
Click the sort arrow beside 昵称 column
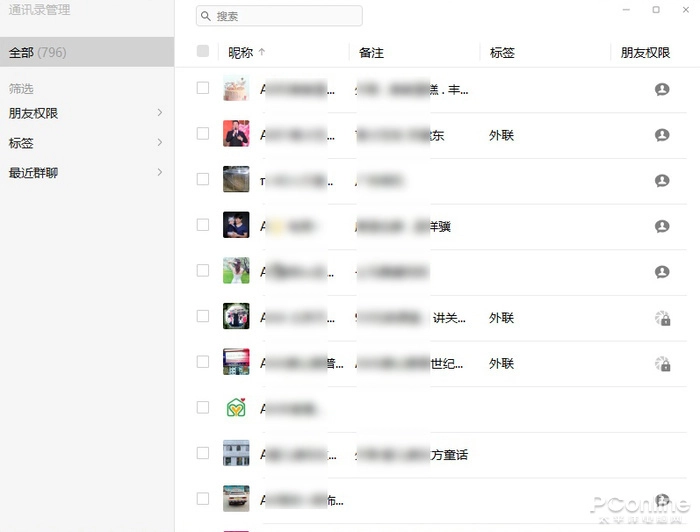262,52
